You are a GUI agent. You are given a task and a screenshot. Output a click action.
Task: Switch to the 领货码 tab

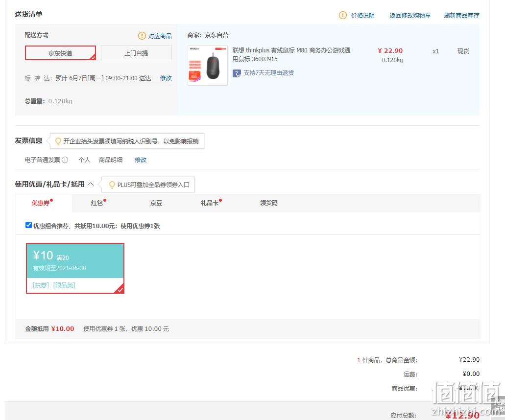point(268,203)
